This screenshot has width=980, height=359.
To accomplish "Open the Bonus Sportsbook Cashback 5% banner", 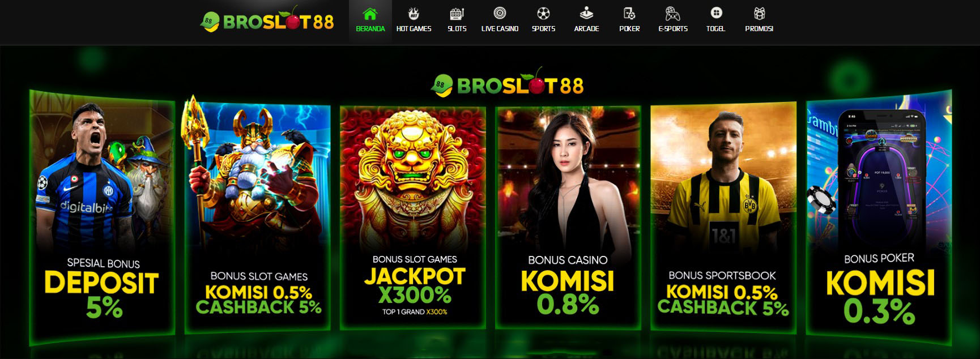I will coord(723,217).
